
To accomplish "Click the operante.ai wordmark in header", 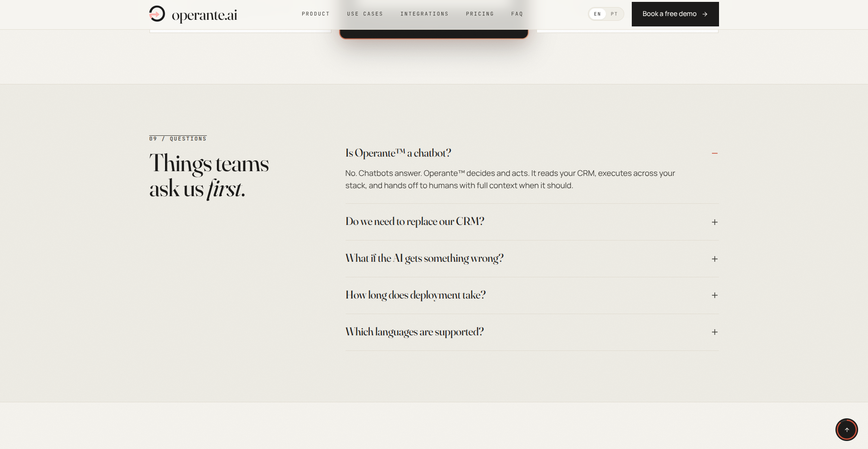I will coord(205,15).
